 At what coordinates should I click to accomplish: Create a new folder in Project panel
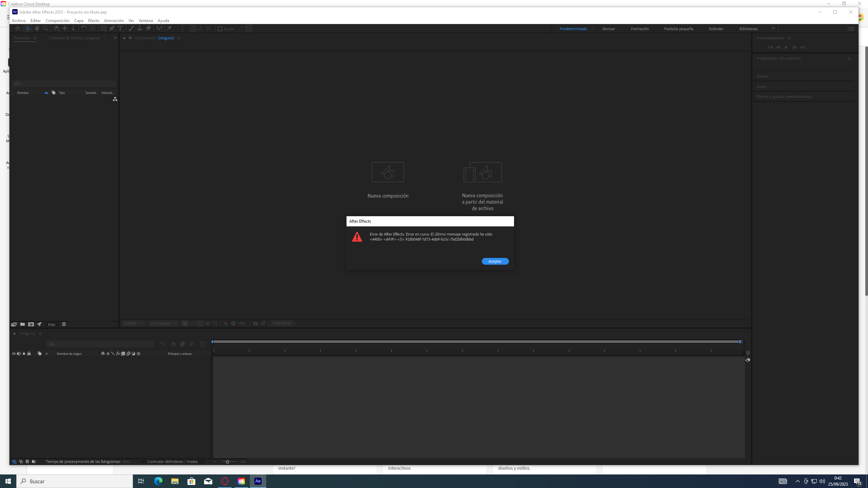tap(22, 324)
